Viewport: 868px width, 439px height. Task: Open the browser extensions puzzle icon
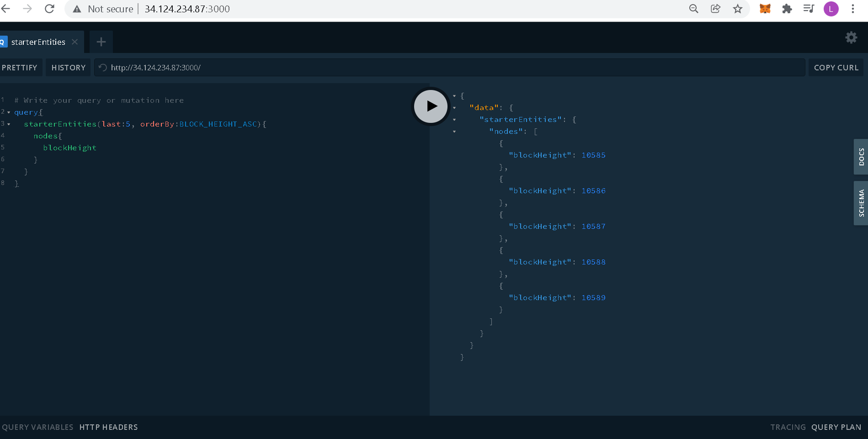[787, 9]
